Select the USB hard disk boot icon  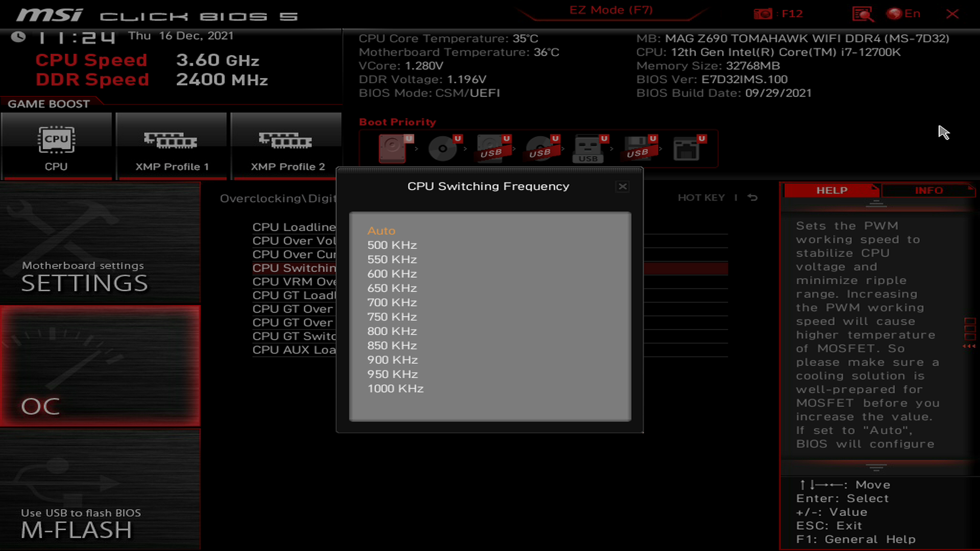493,148
